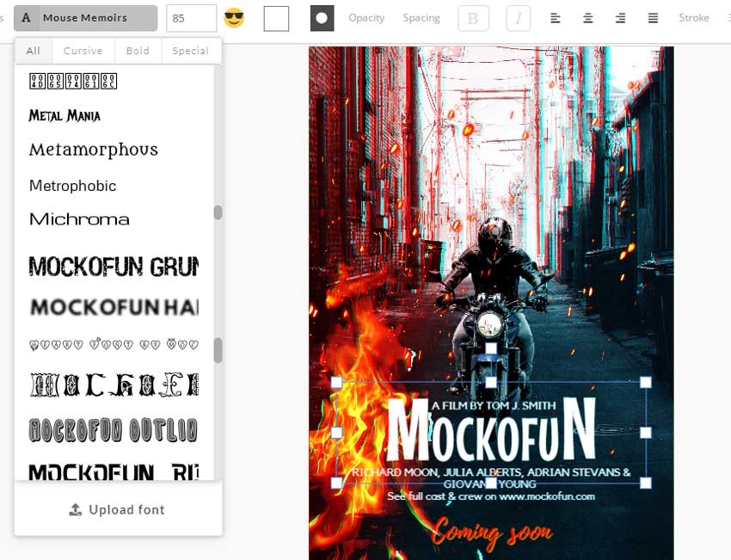The width and height of the screenshot is (731, 560).
Task: Click the Upload font button
Action: coord(118,509)
